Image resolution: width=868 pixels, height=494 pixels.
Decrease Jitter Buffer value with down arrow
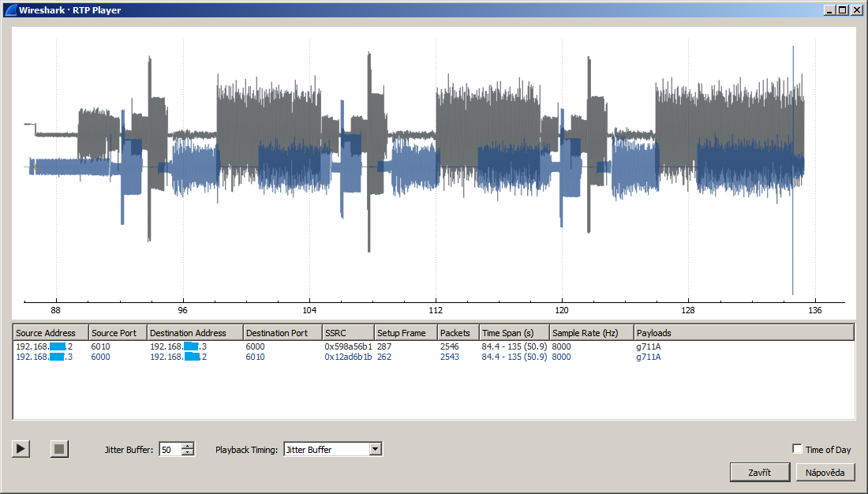click(x=189, y=452)
